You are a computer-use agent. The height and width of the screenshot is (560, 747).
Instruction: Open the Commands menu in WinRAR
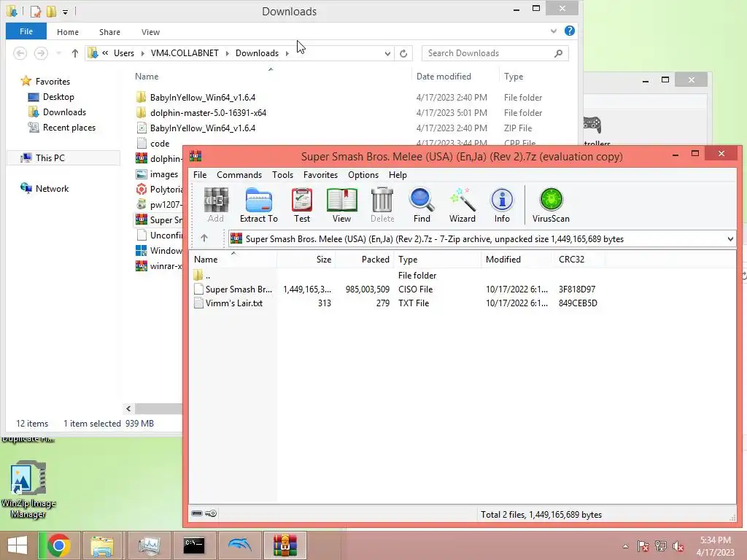pyautogui.click(x=239, y=175)
